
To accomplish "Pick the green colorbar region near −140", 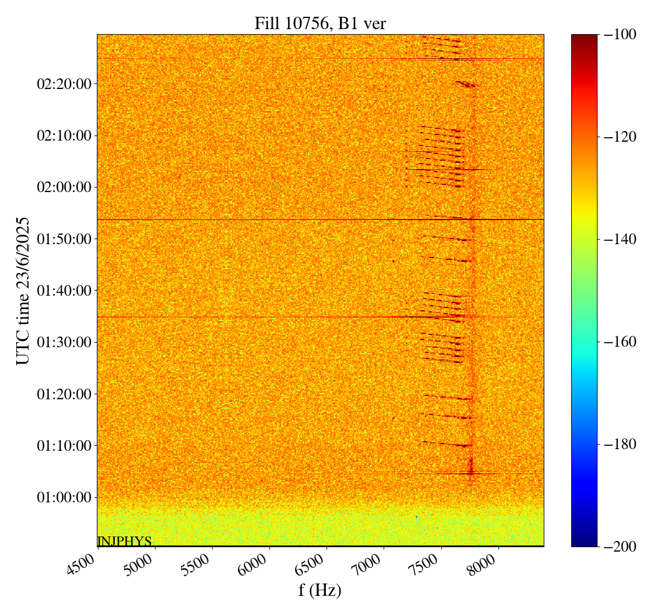I will pyautogui.click(x=584, y=240).
